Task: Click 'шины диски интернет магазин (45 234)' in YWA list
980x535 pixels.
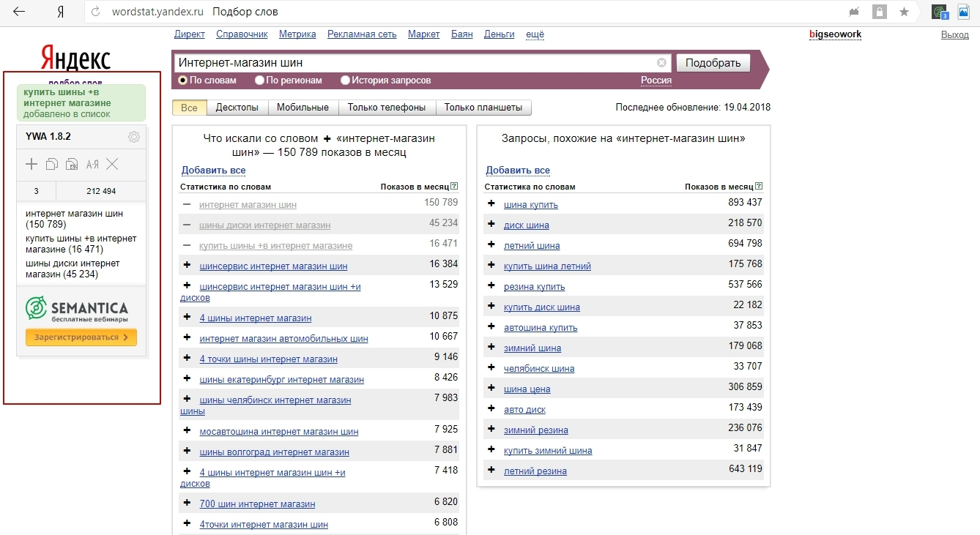Action: [x=73, y=269]
